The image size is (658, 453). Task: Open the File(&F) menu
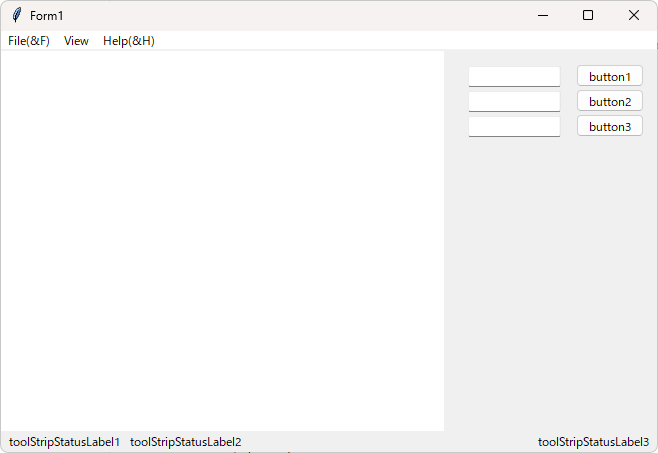point(29,41)
